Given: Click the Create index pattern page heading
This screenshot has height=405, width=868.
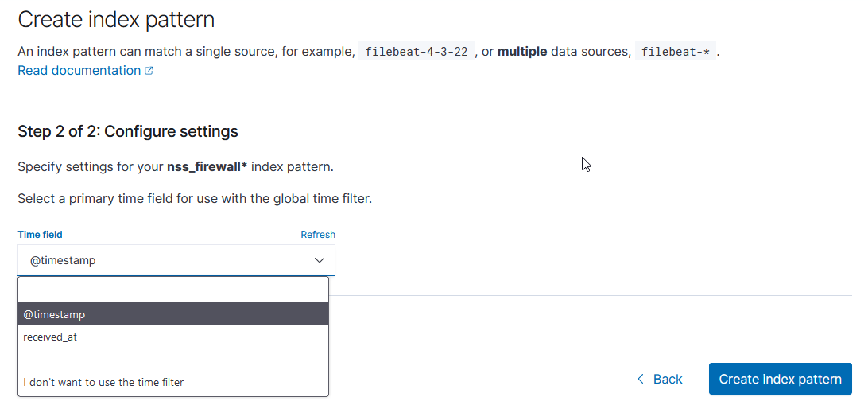Looking at the screenshot, I should tap(116, 20).
